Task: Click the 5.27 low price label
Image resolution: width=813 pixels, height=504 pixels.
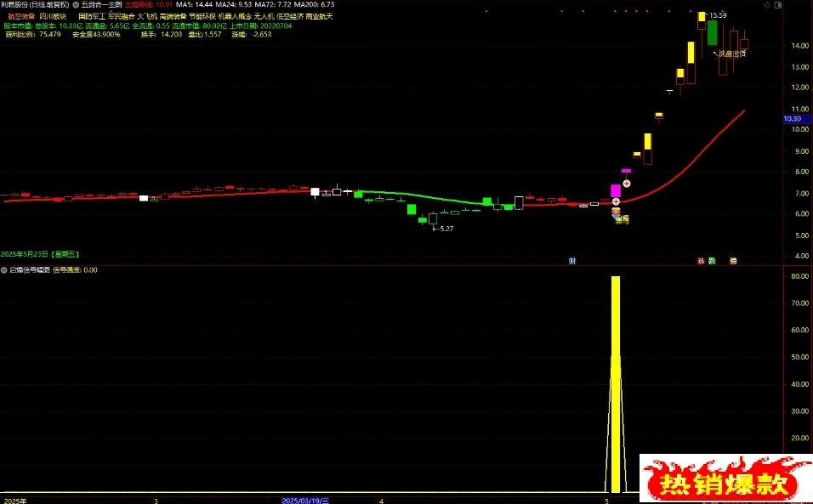Action: click(446, 229)
